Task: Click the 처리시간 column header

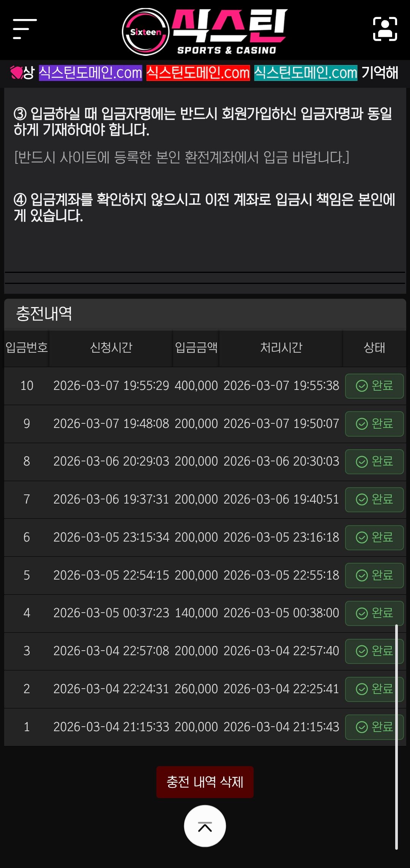Action: [x=281, y=347]
